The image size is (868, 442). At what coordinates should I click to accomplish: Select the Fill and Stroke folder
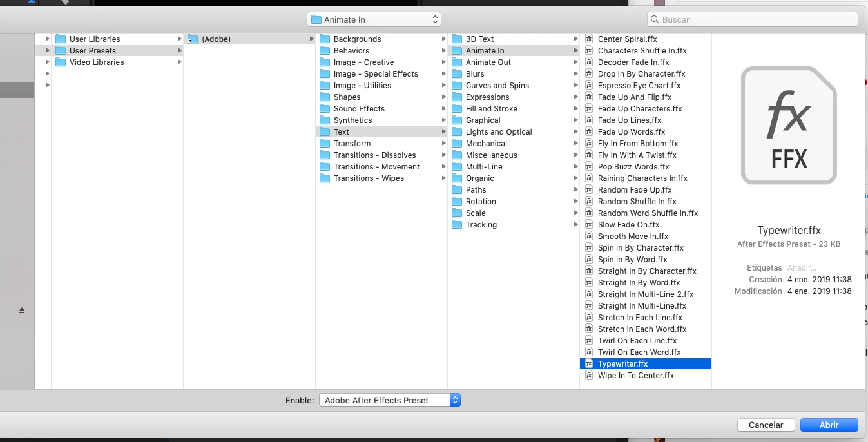(x=514, y=108)
